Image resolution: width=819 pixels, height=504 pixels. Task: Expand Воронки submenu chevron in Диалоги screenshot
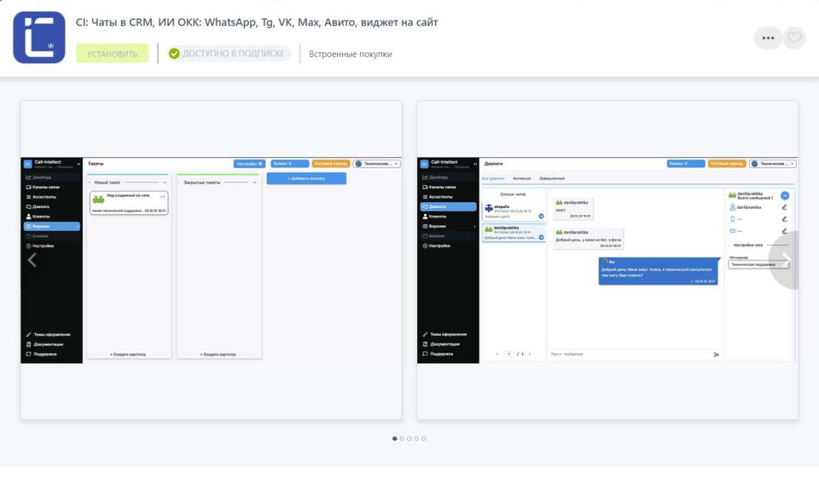[x=474, y=226]
